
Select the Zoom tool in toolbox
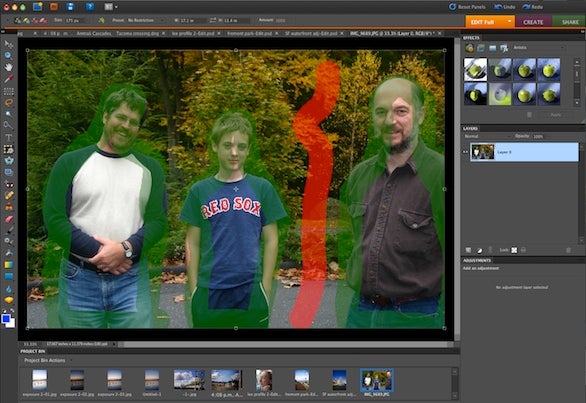tap(8, 55)
